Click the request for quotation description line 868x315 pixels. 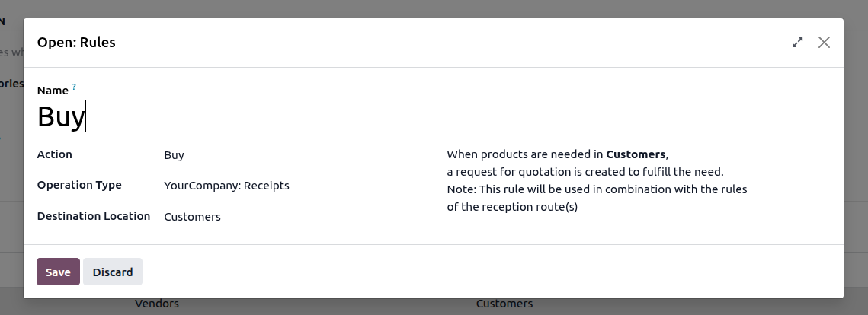coord(585,172)
